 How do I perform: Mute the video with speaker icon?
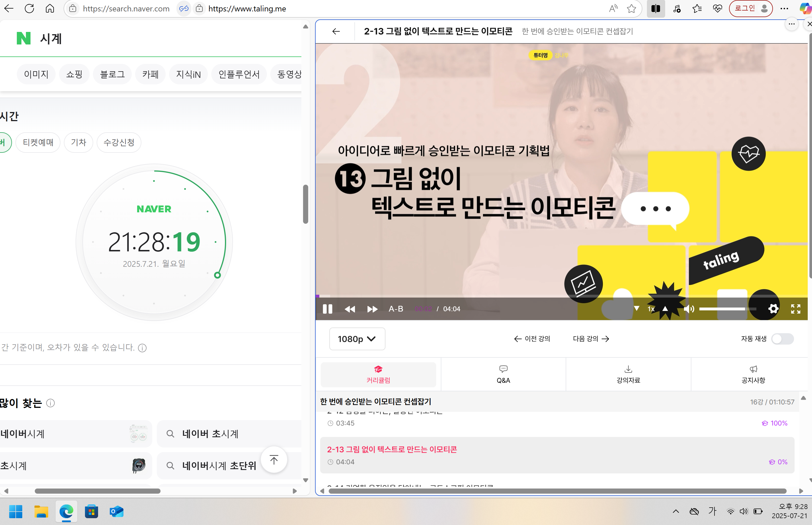tap(689, 309)
